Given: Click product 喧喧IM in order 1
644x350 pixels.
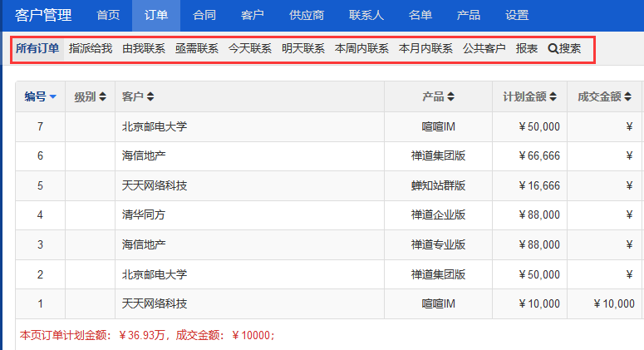Looking at the screenshot, I should (x=438, y=303).
